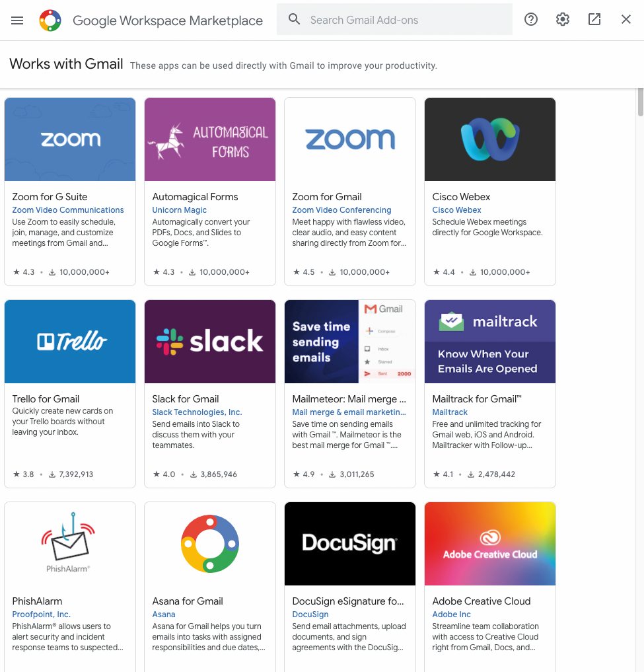644x672 pixels.
Task: Open the hamburger main menu
Action: pos(17,20)
